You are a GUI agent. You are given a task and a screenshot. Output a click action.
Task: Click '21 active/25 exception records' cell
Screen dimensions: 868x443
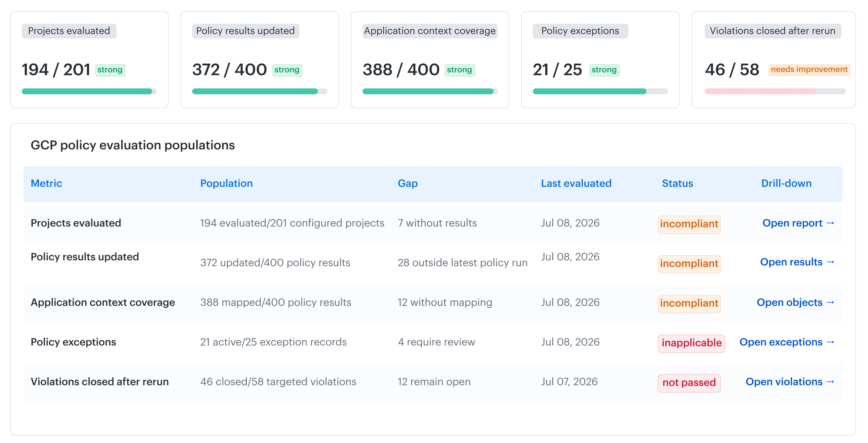(273, 342)
